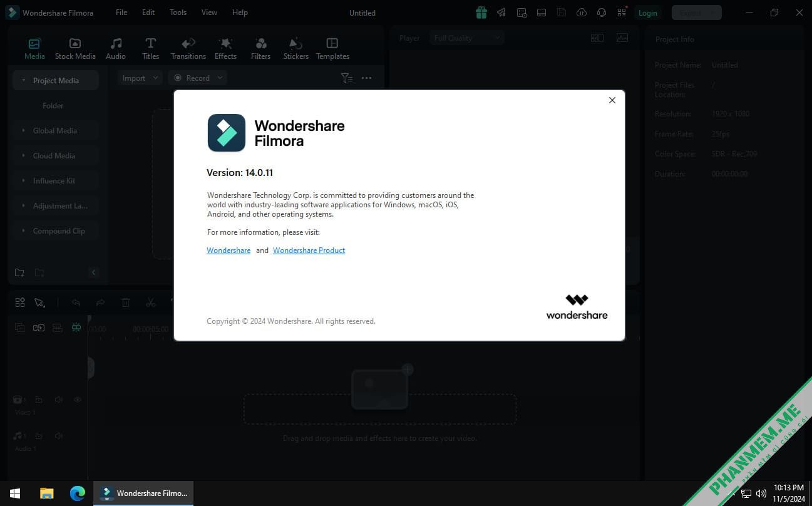Image resolution: width=812 pixels, height=506 pixels.
Task: Click the green gift box icon
Action: 481,13
